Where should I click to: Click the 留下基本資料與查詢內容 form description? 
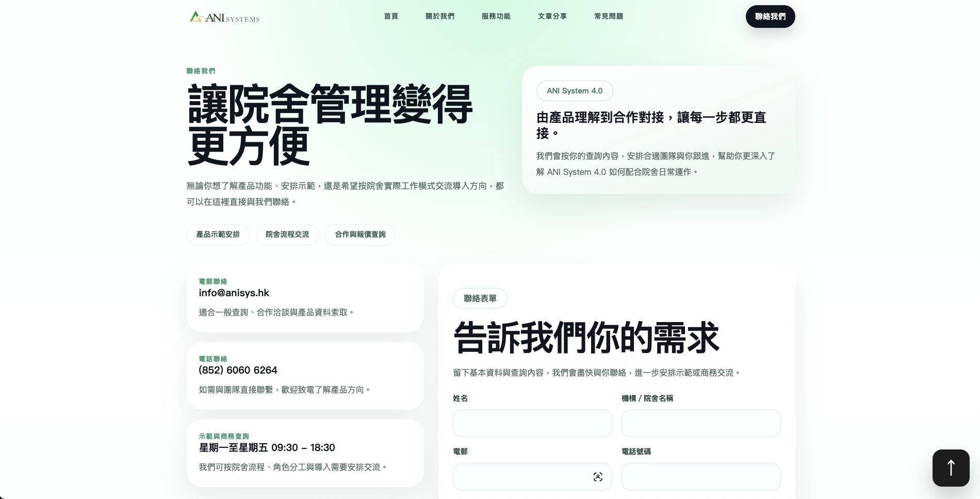597,373
